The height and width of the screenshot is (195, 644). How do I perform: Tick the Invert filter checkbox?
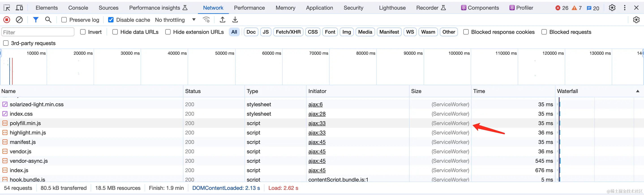pos(83,32)
